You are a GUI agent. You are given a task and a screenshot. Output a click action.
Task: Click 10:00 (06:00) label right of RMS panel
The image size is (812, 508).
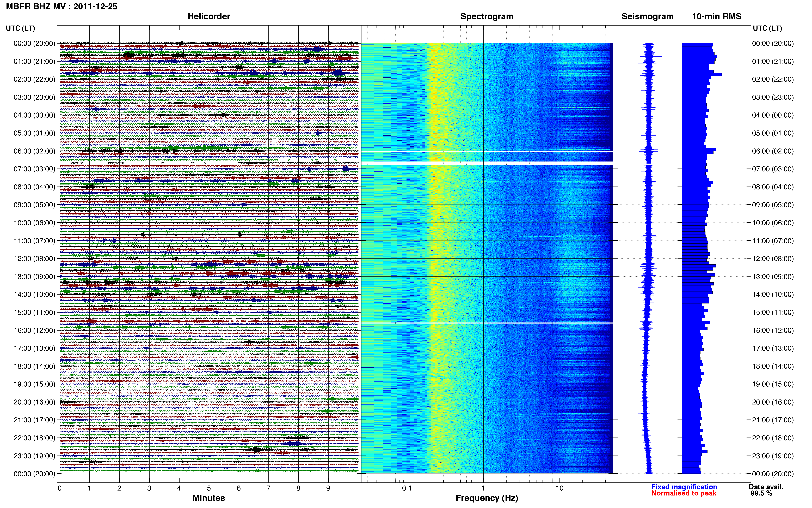point(773,223)
